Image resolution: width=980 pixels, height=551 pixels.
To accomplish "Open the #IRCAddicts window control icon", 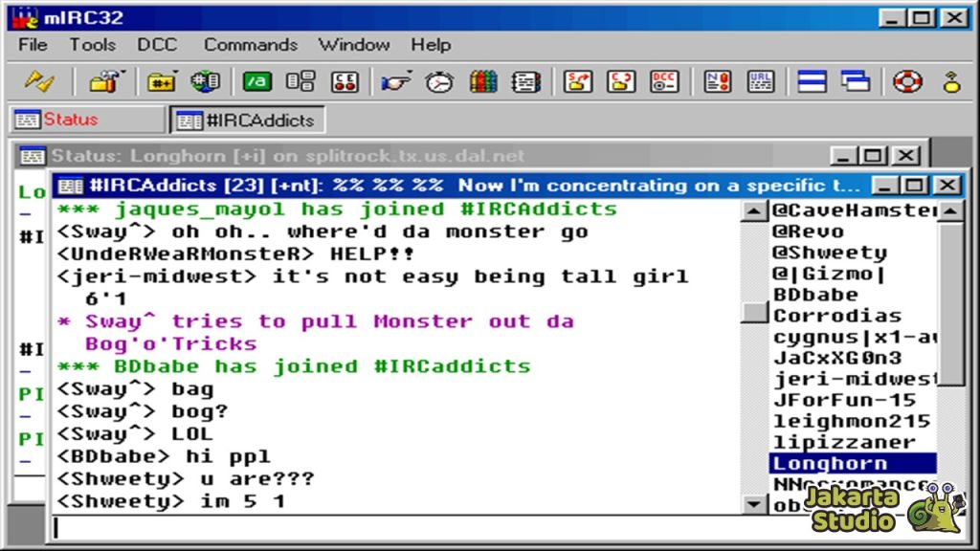I will coord(70,186).
